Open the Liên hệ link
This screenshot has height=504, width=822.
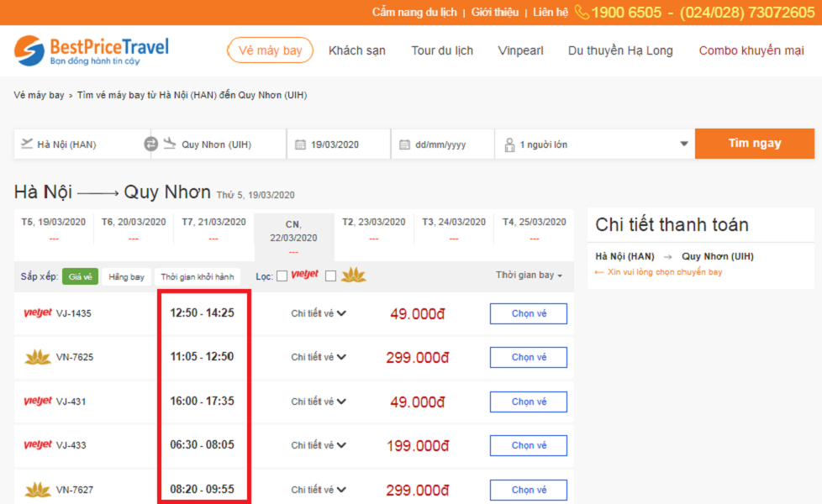point(550,12)
